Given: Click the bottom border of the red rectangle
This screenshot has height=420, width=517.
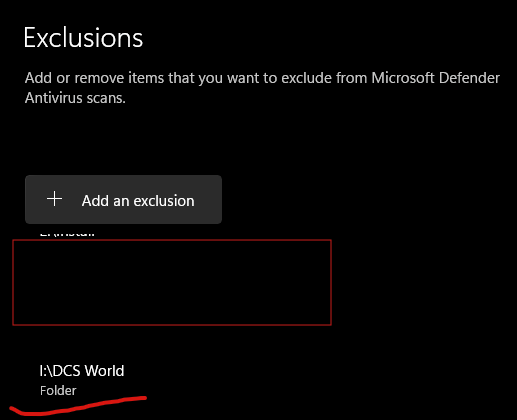Looking at the screenshot, I should pyautogui.click(x=172, y=324).
